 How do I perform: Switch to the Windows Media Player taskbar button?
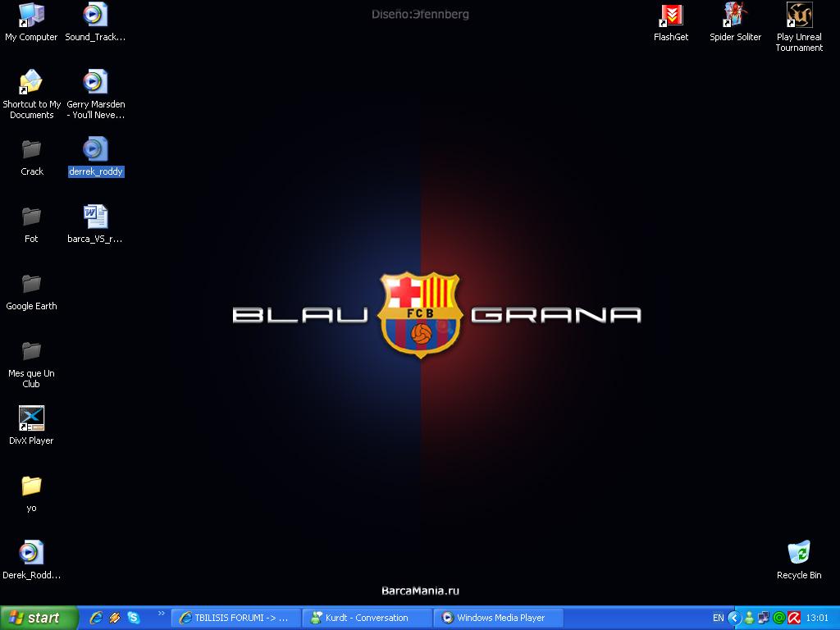click(499, 619)
